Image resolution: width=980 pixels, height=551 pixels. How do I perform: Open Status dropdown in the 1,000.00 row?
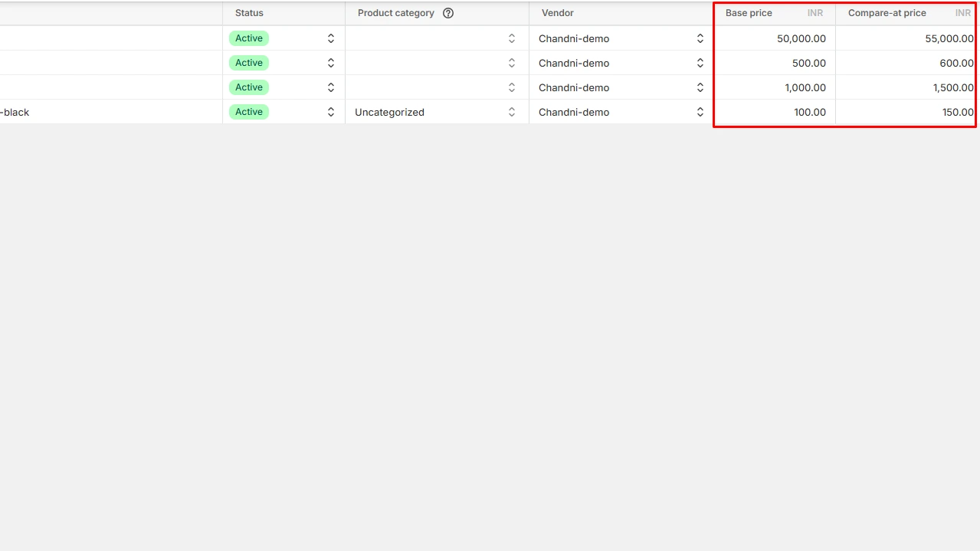point(331,87)
